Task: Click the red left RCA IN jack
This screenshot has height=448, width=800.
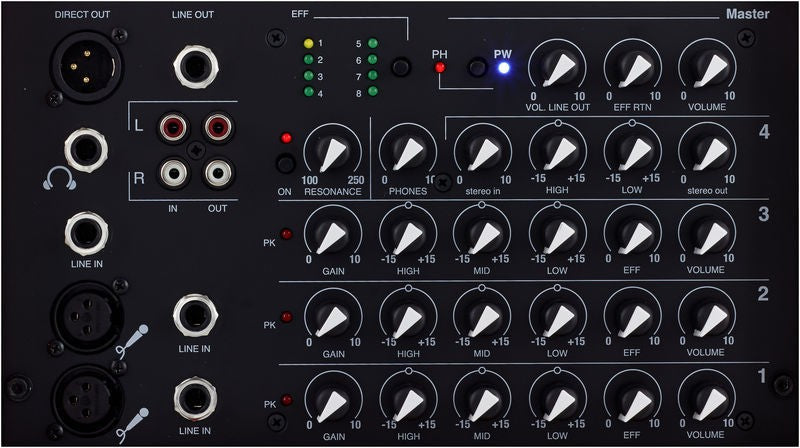Action: 173,127
